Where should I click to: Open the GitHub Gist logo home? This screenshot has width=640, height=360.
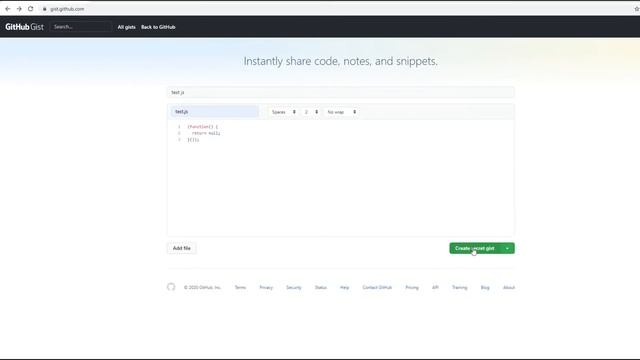(x=24, y=27)
